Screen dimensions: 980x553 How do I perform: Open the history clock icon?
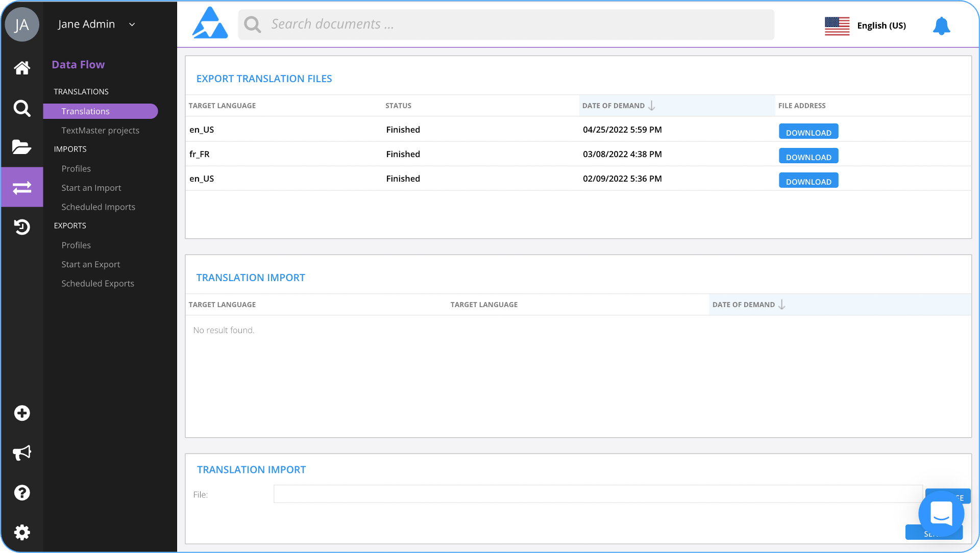click(x=22, y=227)
